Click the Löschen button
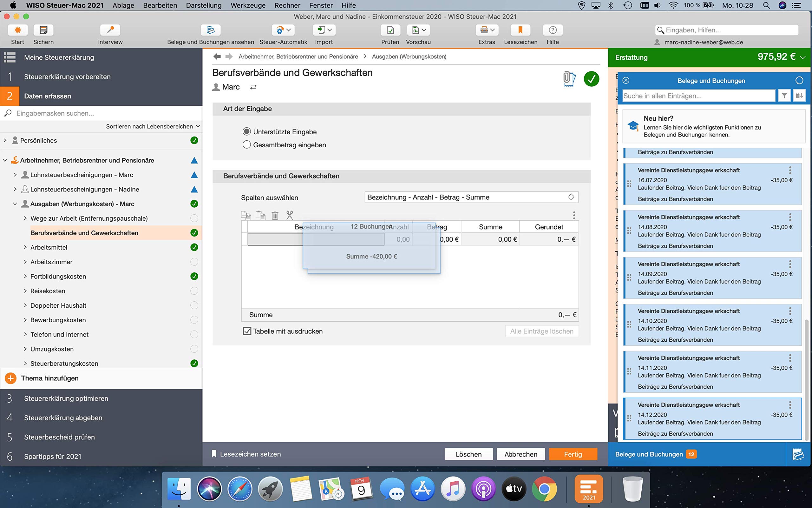Viewport: 812px width, 508px height. 469,454
